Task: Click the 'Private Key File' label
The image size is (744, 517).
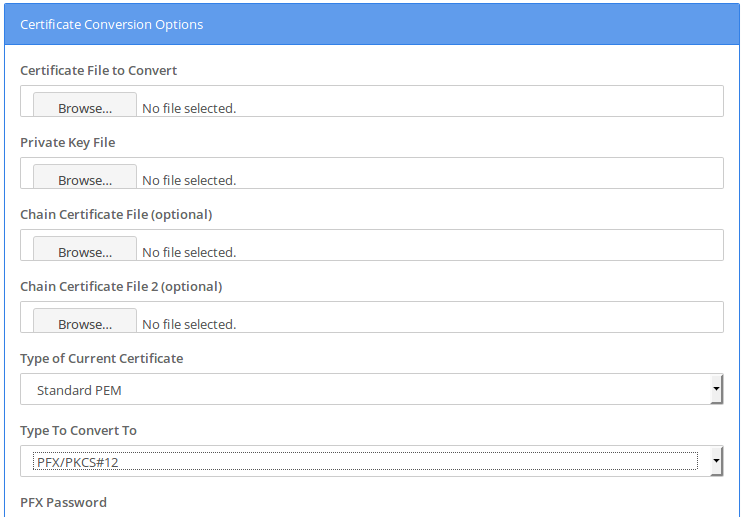Action: 67,143
